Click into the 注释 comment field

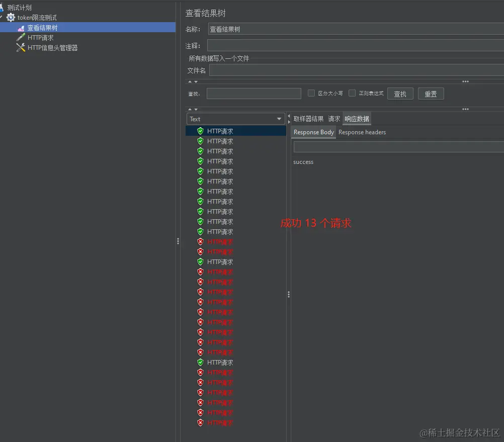356,45
